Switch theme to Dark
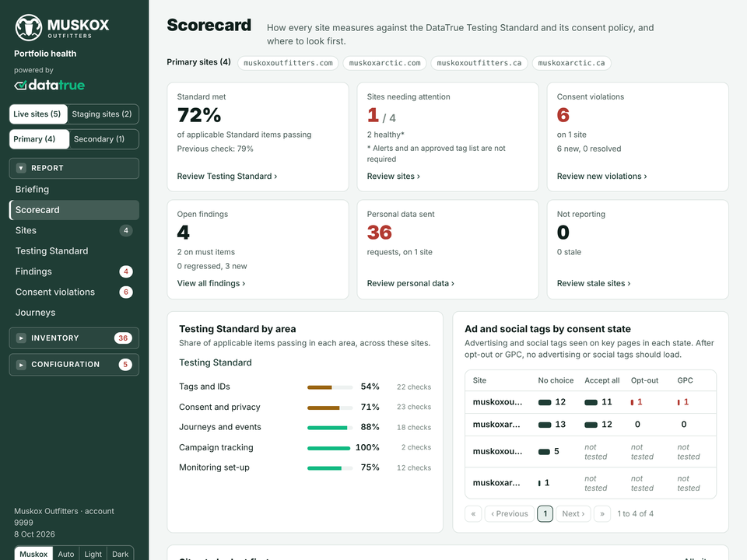The image size is (747, 560). point(120,554)
